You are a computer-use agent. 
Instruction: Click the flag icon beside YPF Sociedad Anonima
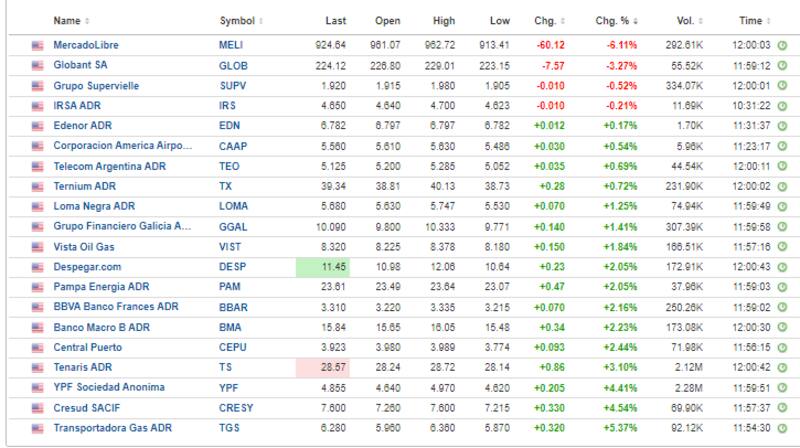coord(38,387)
